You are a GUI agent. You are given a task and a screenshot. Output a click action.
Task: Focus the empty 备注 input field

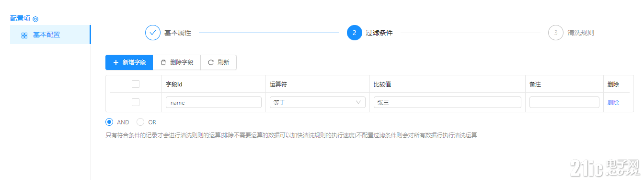(x=564, y=102)
